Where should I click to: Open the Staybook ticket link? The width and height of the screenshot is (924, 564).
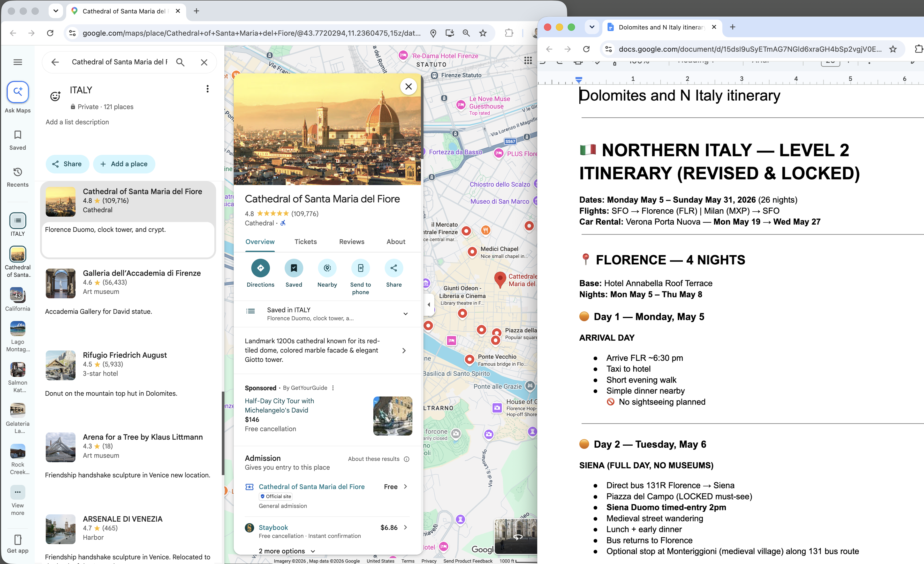click(273, 527)
